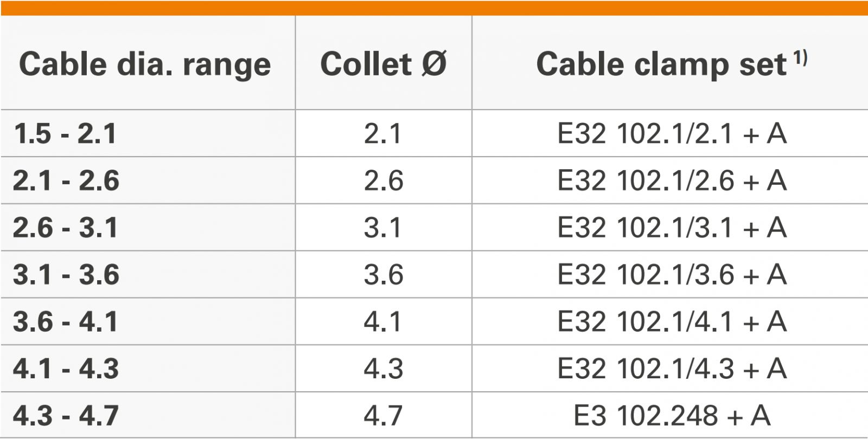The image size is (868, 439).
Task: Click the collet value 4.7 cell
Action: [384, 416]
